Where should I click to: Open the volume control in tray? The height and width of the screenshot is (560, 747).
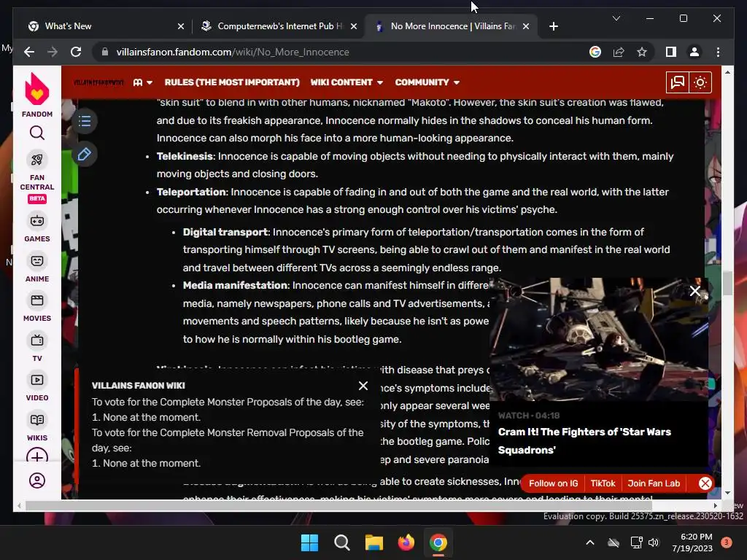[x=654, y=542]
